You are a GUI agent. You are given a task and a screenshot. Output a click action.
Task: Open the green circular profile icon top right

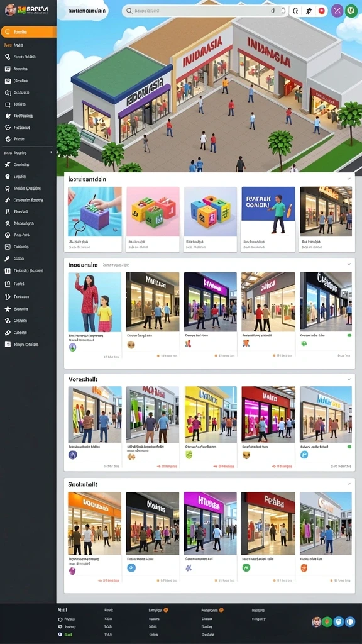click(351, 11)
